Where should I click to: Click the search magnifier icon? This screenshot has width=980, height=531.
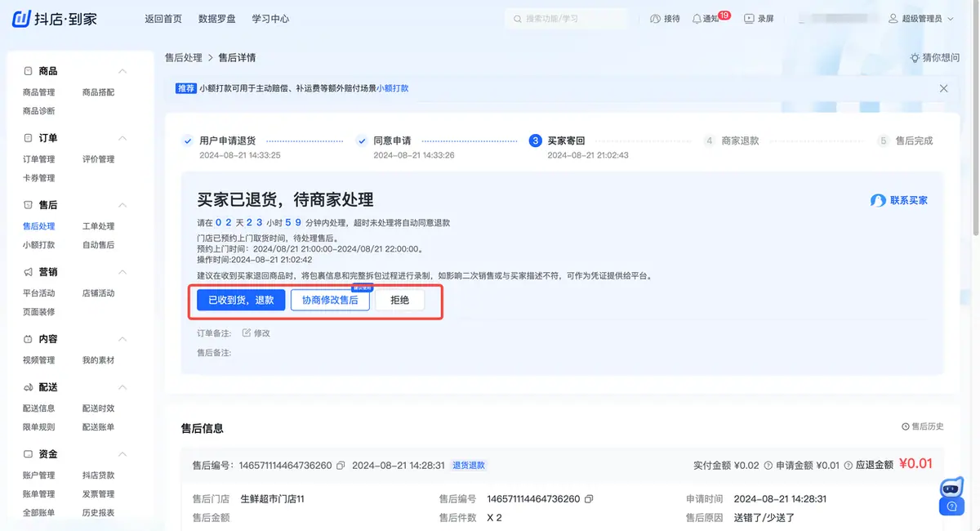click(518, 19)
